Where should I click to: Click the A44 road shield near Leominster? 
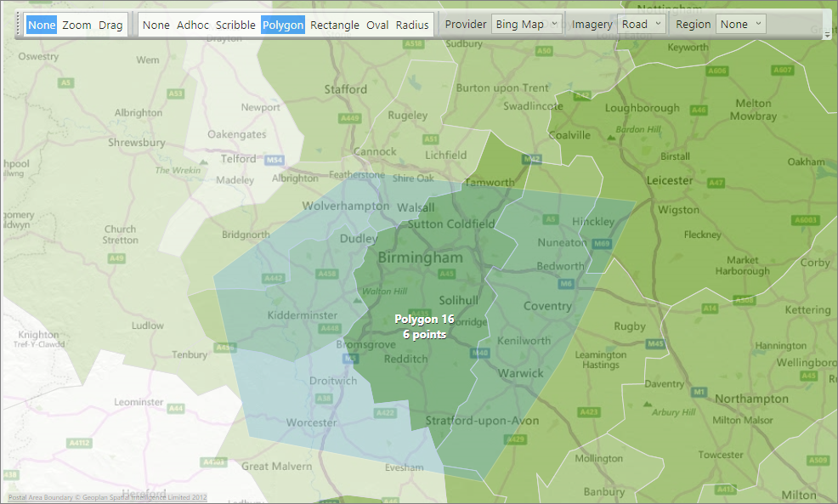click(176, 408)
